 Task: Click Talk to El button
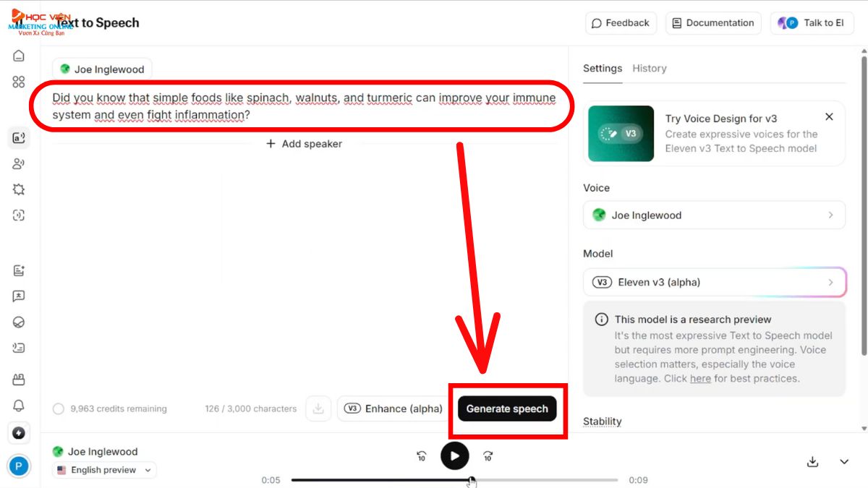point(813,22)
